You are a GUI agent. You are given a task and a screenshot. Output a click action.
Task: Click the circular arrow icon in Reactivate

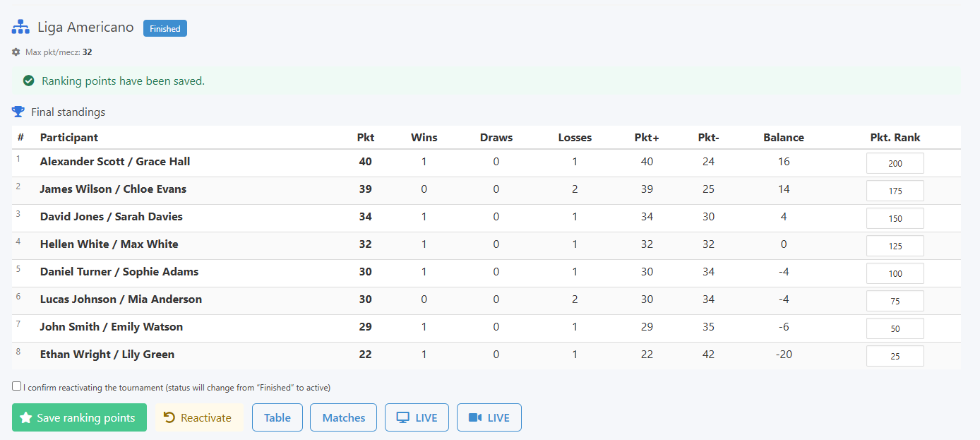click(169, 417)
